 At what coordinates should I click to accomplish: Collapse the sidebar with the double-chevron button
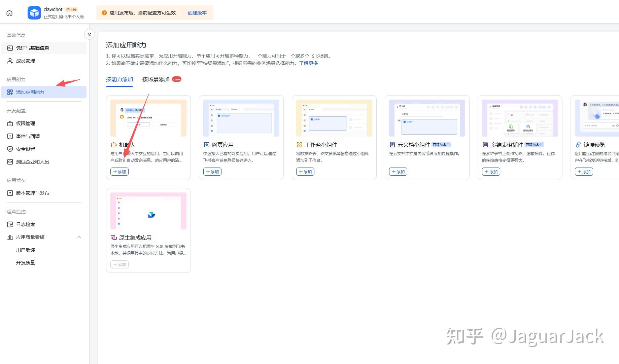[x=90, y=34]
